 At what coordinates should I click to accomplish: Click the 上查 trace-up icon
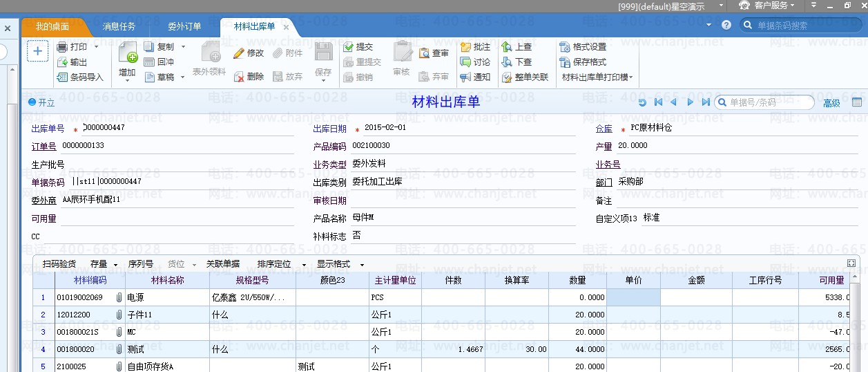tap(517, 47)
